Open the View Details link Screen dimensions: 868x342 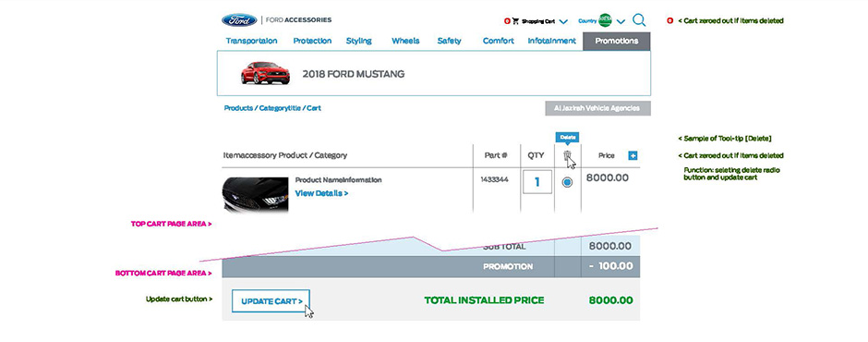(321, 193)
